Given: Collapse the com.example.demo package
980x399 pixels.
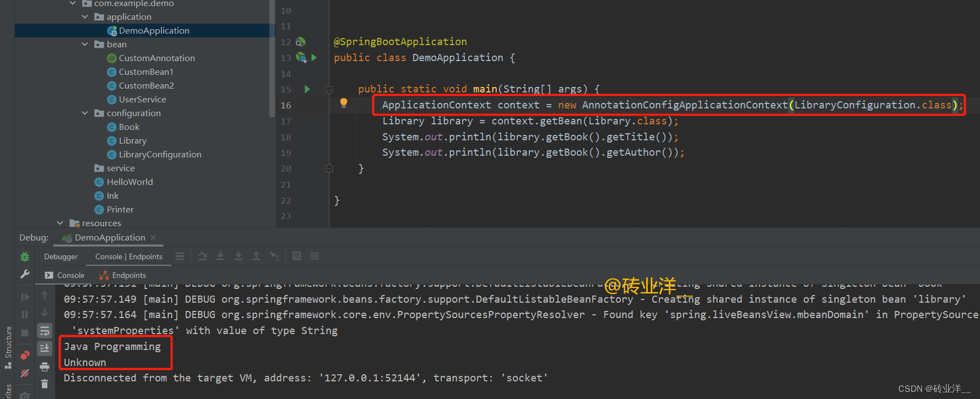Looking at the screenshot, I should coord(73,3).
